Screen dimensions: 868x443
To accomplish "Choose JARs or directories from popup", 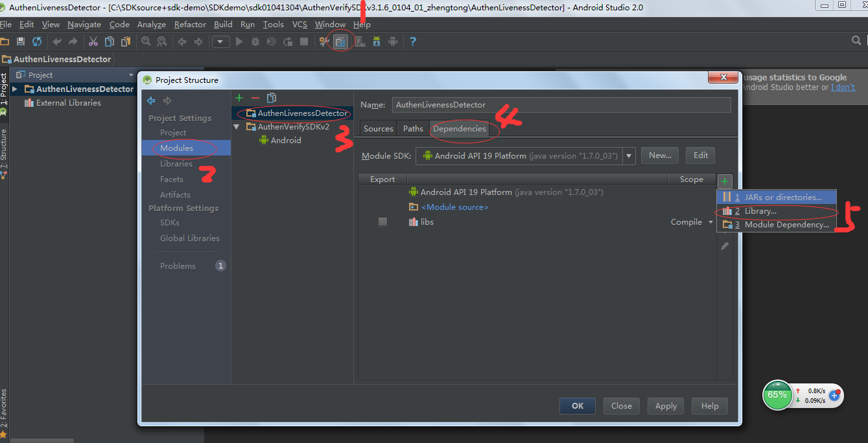I will point(777,197).
